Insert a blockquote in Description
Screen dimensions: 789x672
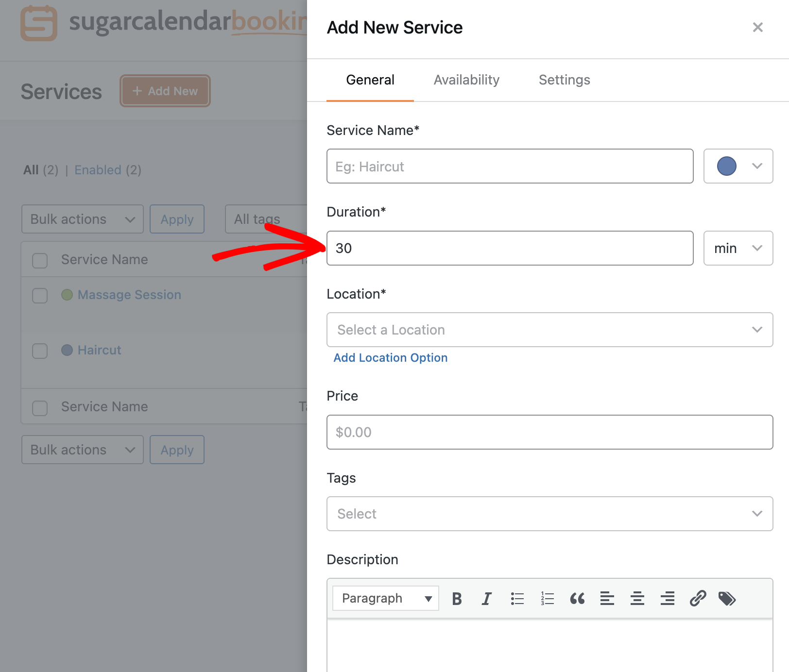coord(577,598)
